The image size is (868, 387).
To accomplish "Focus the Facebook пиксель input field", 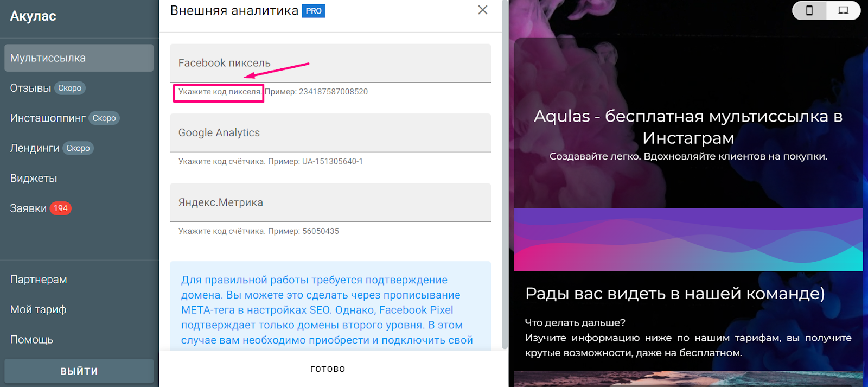I will coord(330,63).
